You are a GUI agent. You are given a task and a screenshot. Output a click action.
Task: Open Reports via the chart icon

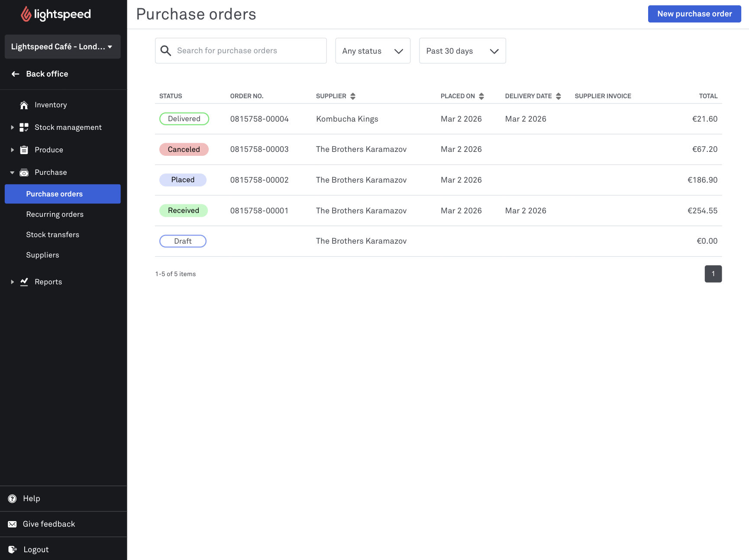(24, 282)
